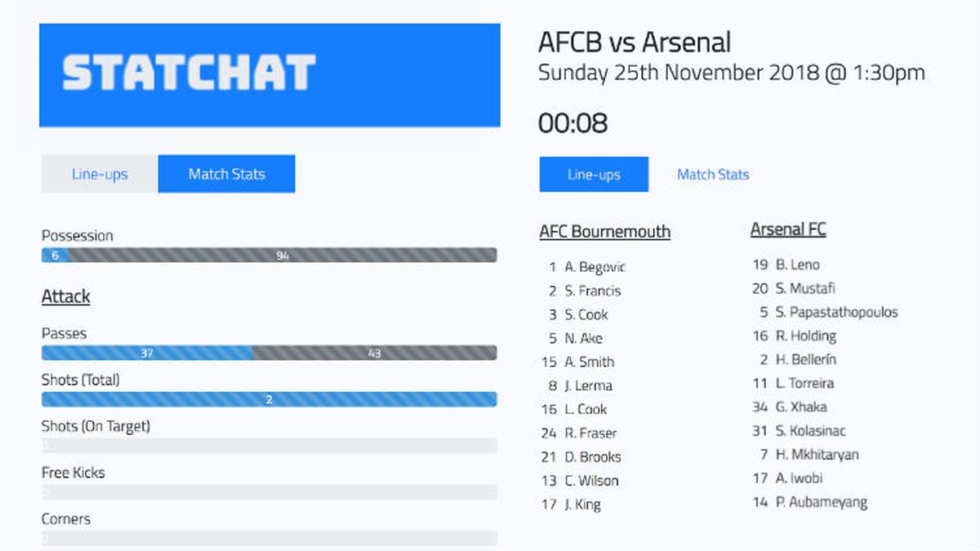Open the AFC Bournemouth team heading
This screenshot has width=980, height=551.
604,232
